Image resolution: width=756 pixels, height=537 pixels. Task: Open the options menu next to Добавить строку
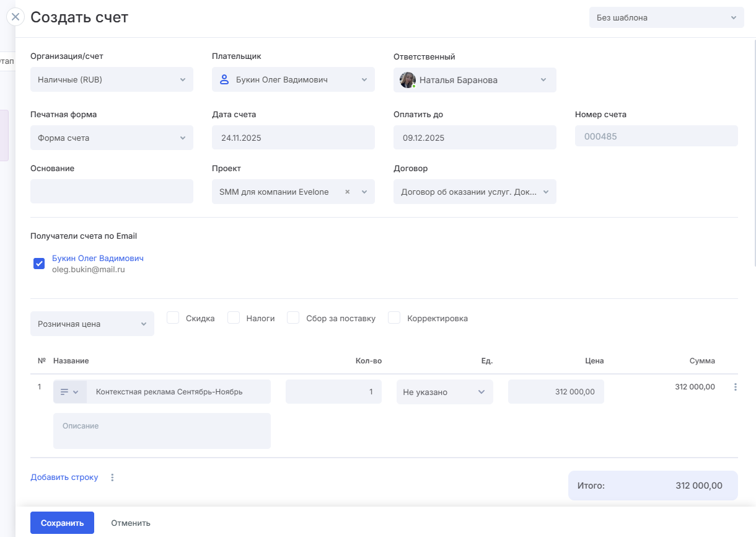click(x=112, y=477)
